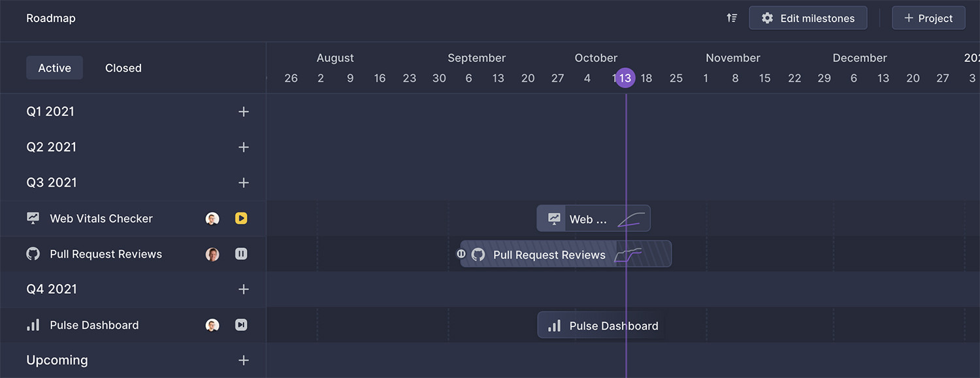This screenshot has height=378, width=980.
Task: Click the planned status icon for Pulse Dashboard
Action: click(240, 324)
